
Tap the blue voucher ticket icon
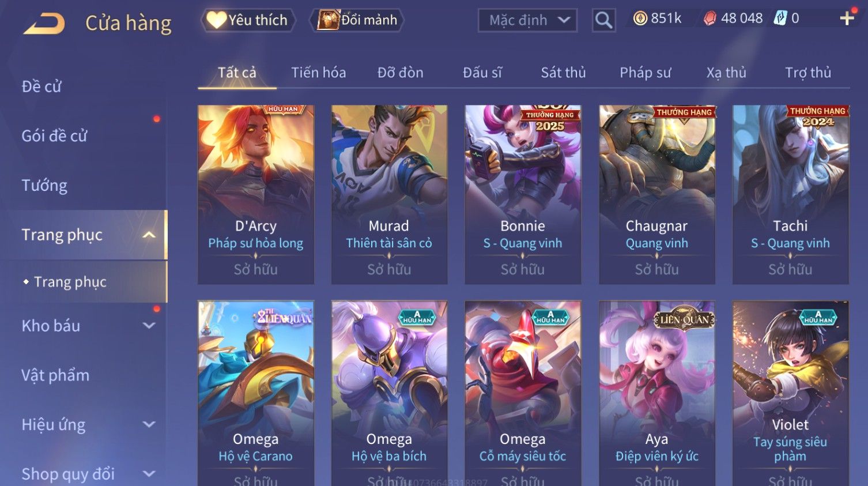click(780, 18)
